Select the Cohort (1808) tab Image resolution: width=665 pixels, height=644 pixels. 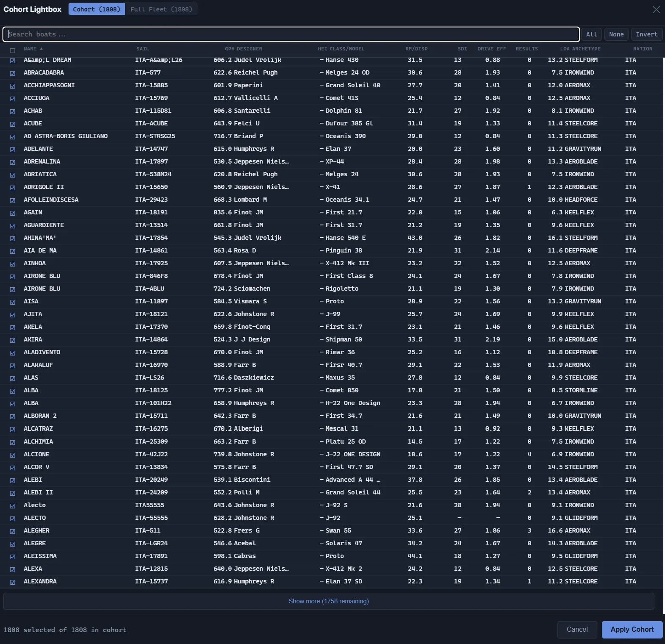(x=97, y=9)
